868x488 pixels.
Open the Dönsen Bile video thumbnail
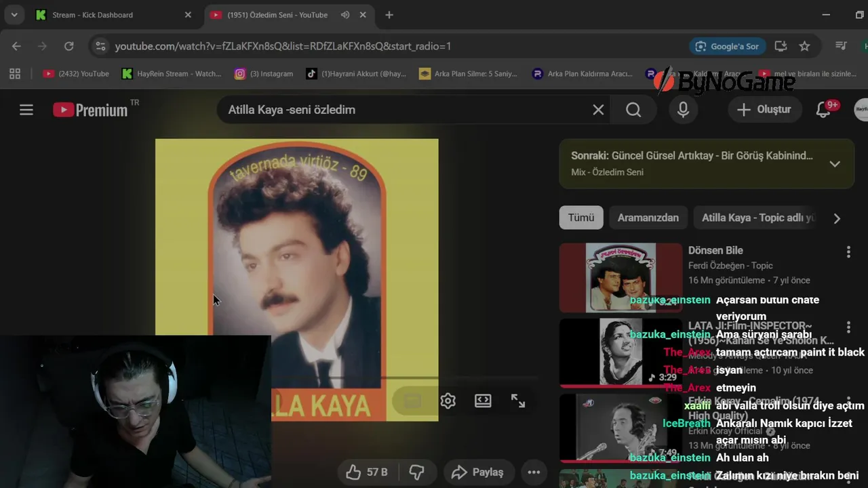click(x=620, y=277)
